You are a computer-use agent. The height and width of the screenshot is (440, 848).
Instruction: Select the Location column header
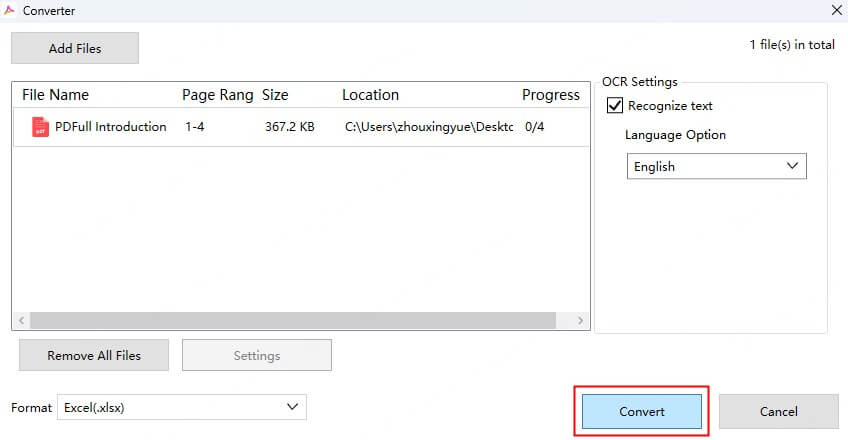coord(370,95)
